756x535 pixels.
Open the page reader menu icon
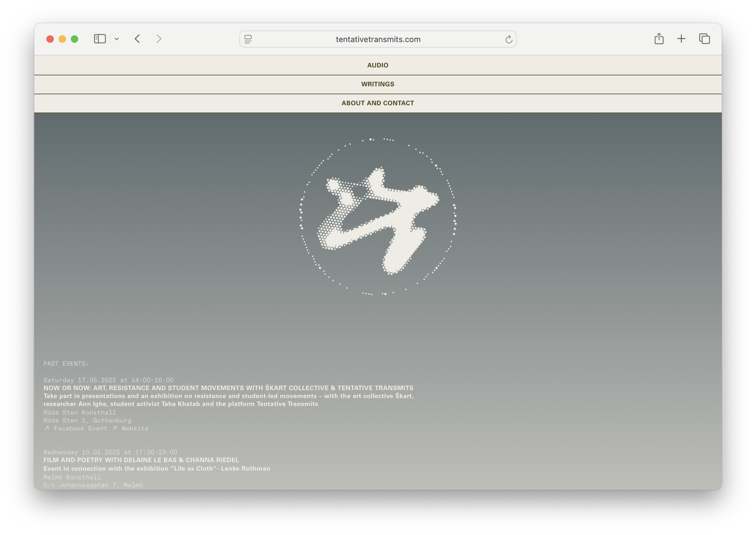tap(248, 39)
